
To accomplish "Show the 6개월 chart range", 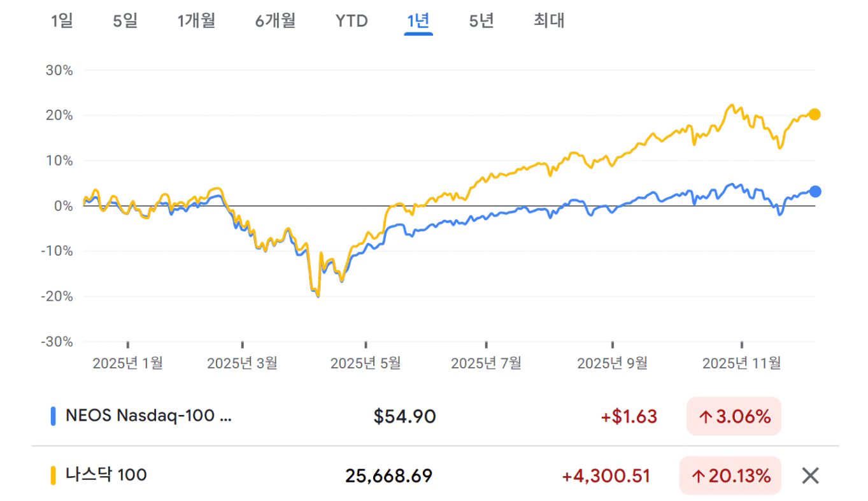I will click(275, 21).
